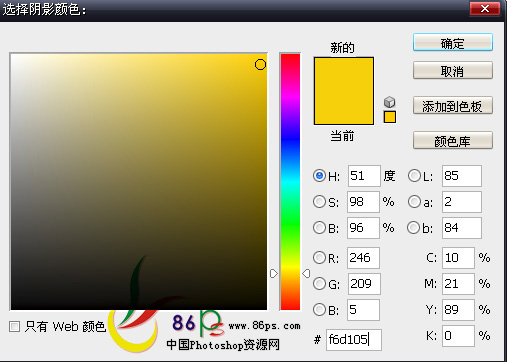Click the R field showing 246

(x=363, y=258)
